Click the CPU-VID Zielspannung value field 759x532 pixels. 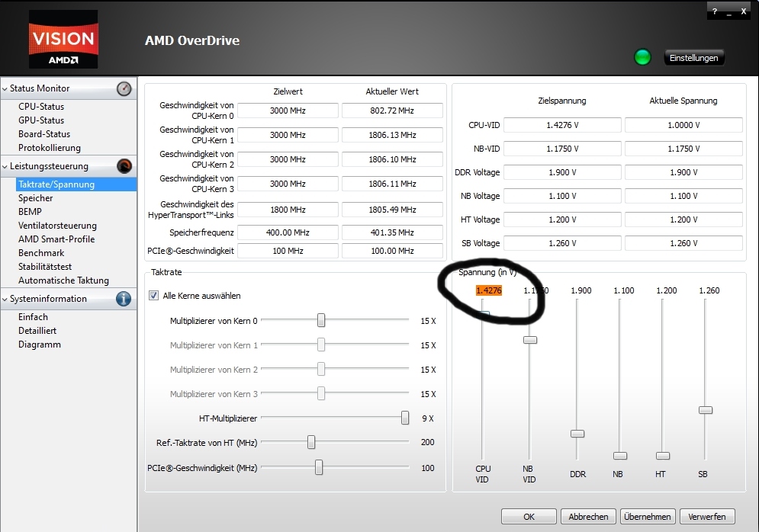562,125
